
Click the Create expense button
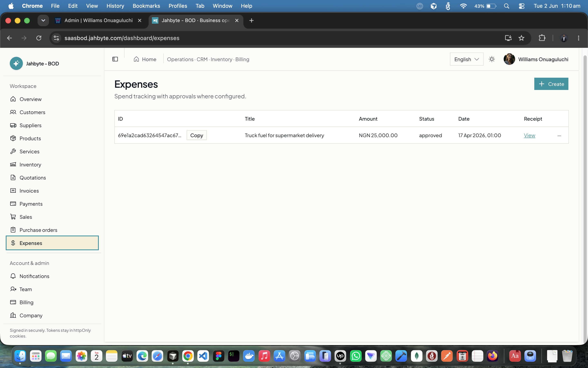pyautogui.click(x=551, y=84)
